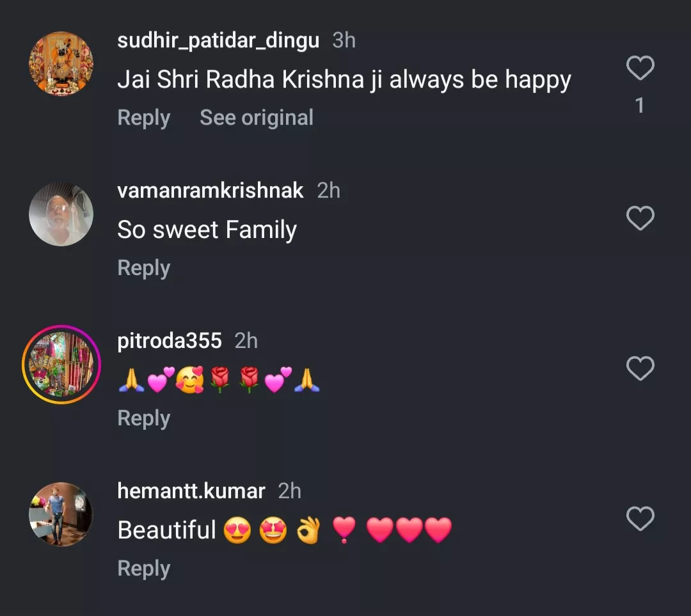The image size is (691, 616).
Task: Open hemantt.kumar's profile picture
Action: coord(61,514)
